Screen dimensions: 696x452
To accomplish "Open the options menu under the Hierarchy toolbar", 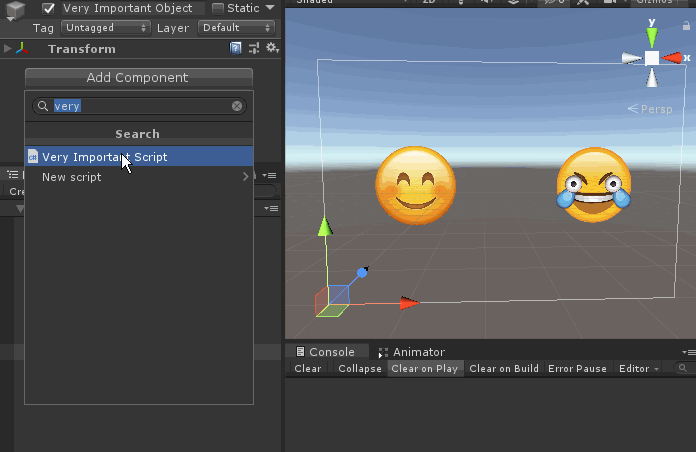I will (x=271, y=208).
